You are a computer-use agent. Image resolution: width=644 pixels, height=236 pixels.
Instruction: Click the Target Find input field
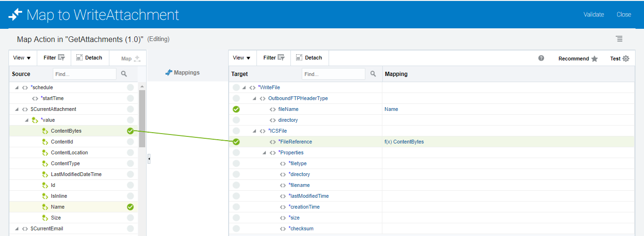click(333, 74)
